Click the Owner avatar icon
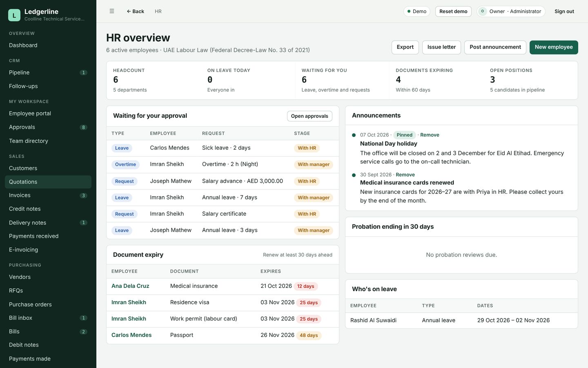Viewport: 588px width, 368px height. point(482,11)
